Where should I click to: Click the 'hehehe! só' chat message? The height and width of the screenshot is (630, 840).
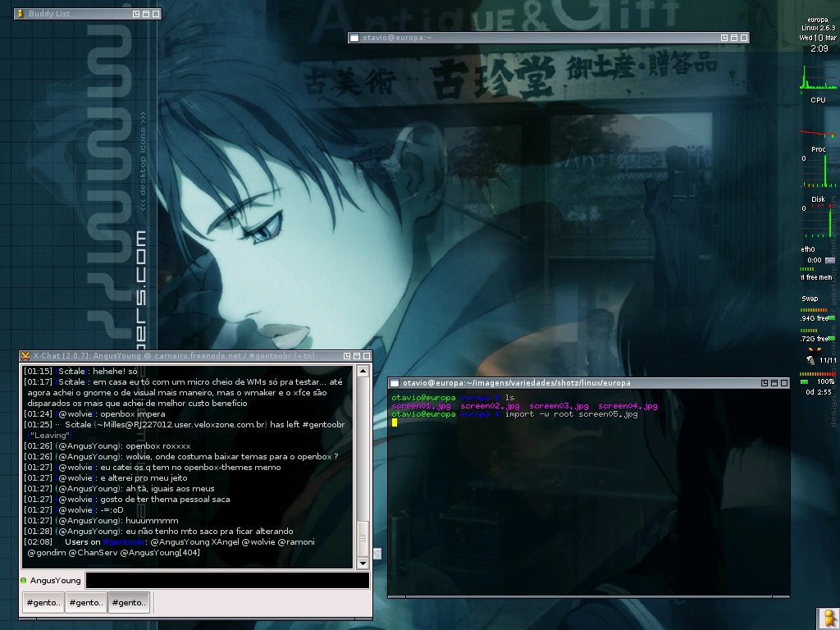pyautogui.click(x=115, y=372)
